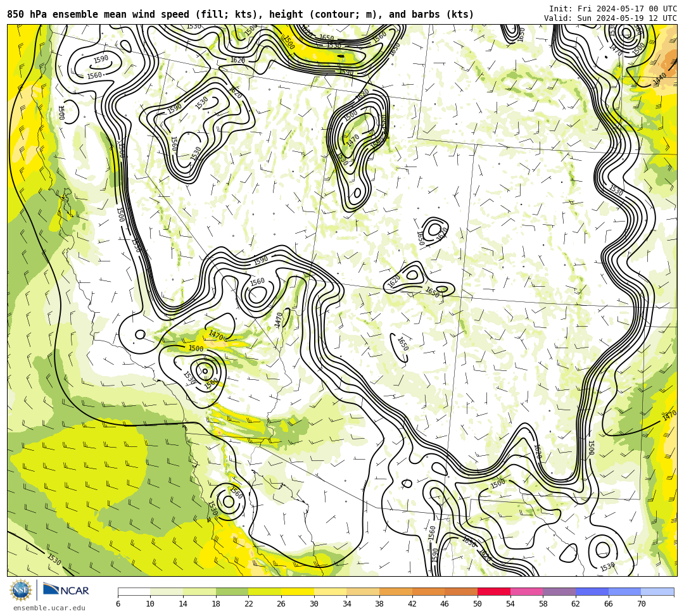Viewport: 684px width, 616px height.
Task: Pick the pale 10–14 kts colorbar segment
Action: tap(167, 591)
